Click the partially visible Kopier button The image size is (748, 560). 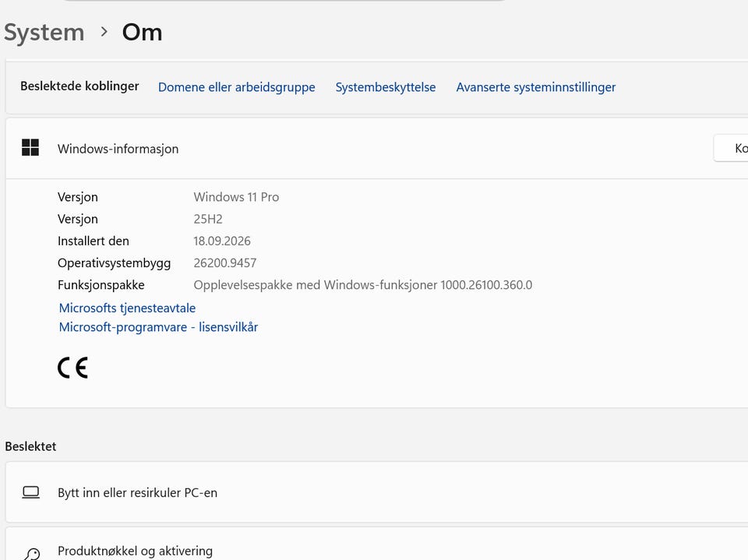click(731, 148)
